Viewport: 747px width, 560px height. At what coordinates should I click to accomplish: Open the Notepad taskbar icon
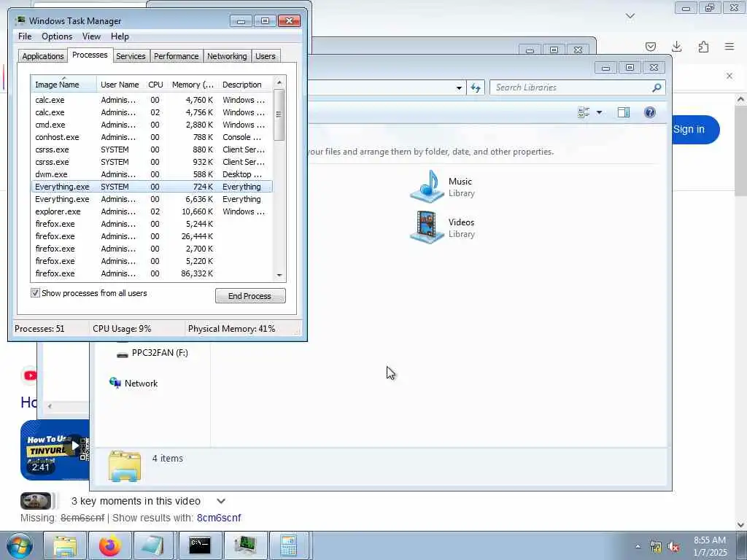click(x=153, y=545)
